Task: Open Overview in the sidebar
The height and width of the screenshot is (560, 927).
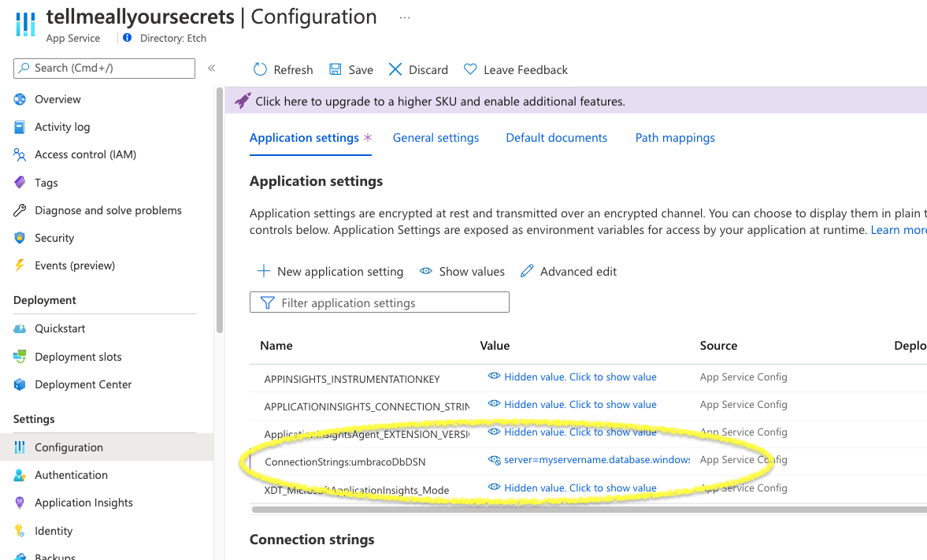Action: (57, 99)
